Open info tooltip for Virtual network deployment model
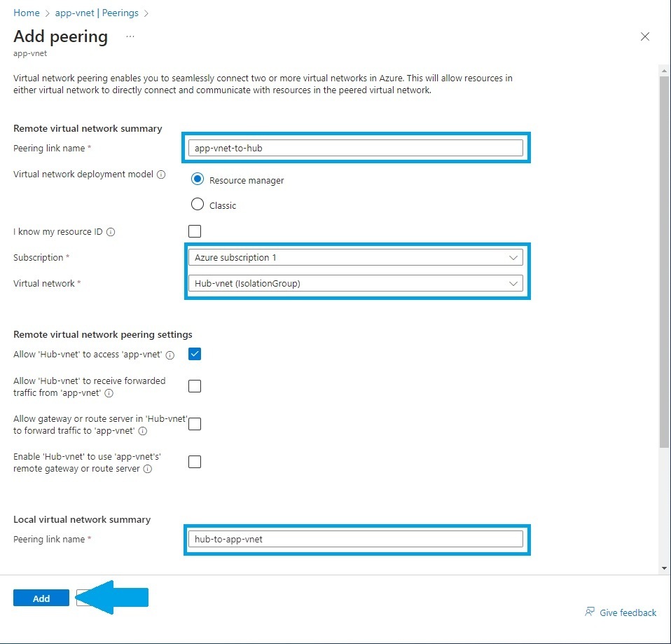The width and height of the screenshot is (671, 644). tap(162, 174)
